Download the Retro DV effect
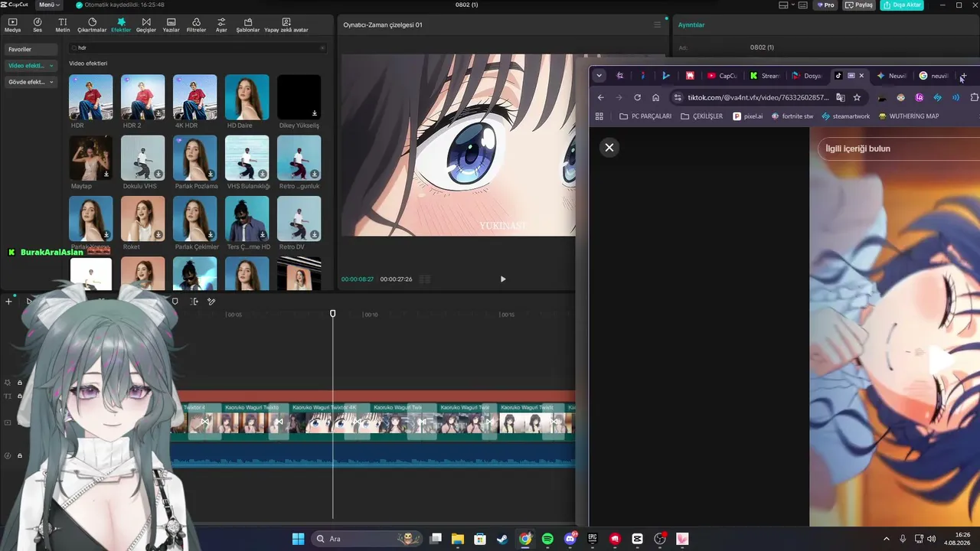 tap(315, 234)
